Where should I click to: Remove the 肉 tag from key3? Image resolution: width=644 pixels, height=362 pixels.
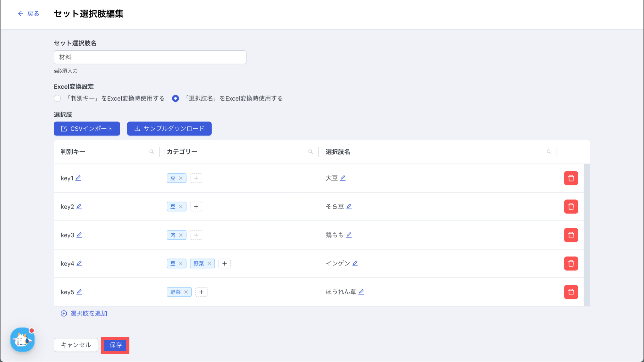181,235
